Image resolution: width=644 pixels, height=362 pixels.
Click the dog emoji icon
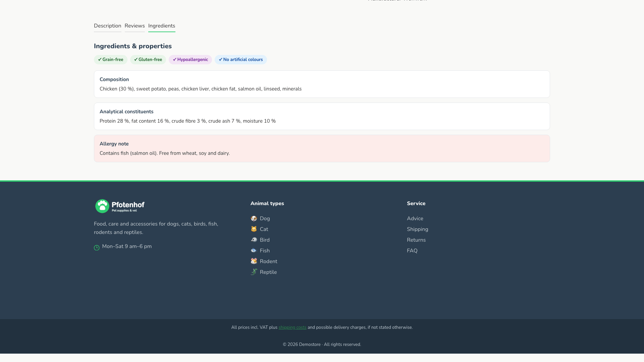pyautogui.click(x=254, y=219)
